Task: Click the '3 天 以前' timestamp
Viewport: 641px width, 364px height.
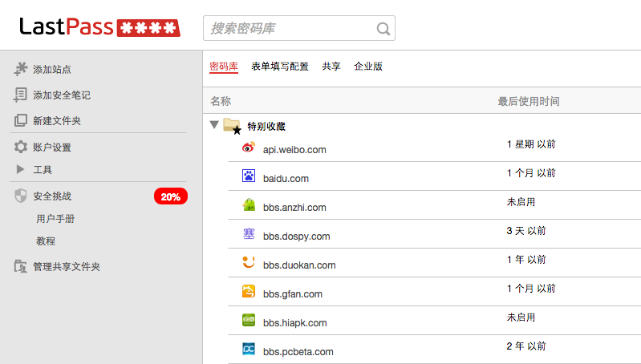Action: point(526,231)
